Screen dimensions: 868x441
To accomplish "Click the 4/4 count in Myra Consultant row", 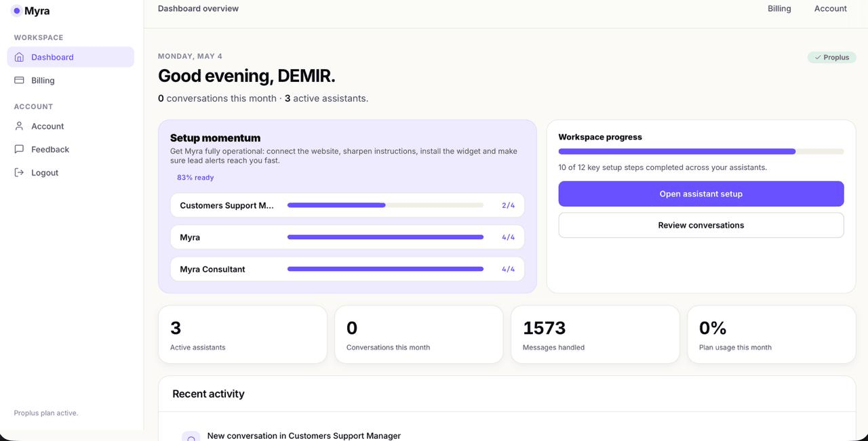I will (x=508, y=269).
